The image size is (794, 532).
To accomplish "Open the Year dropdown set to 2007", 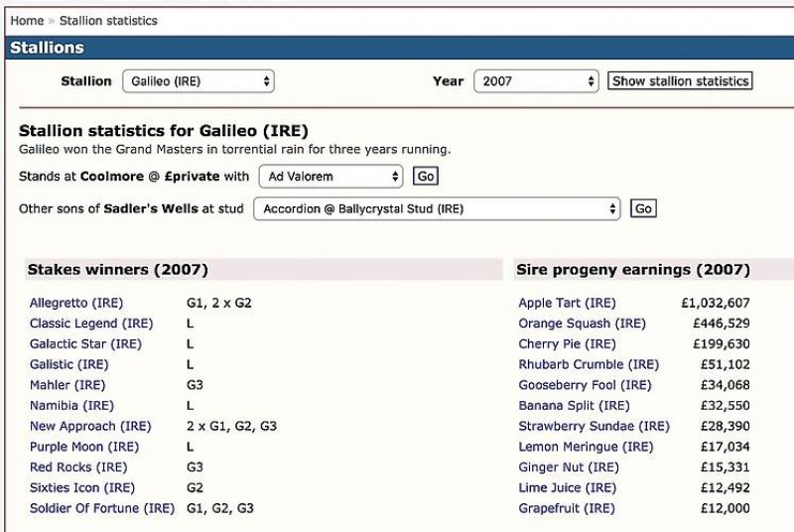I will point(536,81).
